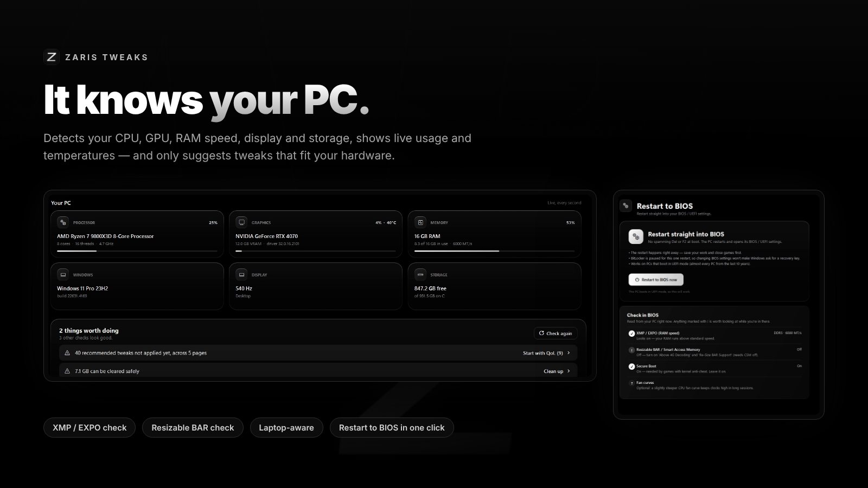Screen dimensions: 868x488
Task: Click the 2 things worth doing heading
Action: [89, 331]
